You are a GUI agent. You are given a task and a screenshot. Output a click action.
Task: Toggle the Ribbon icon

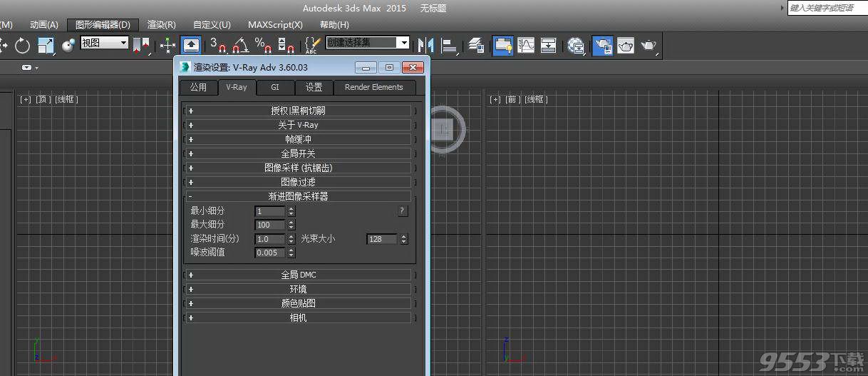(503, 46)
